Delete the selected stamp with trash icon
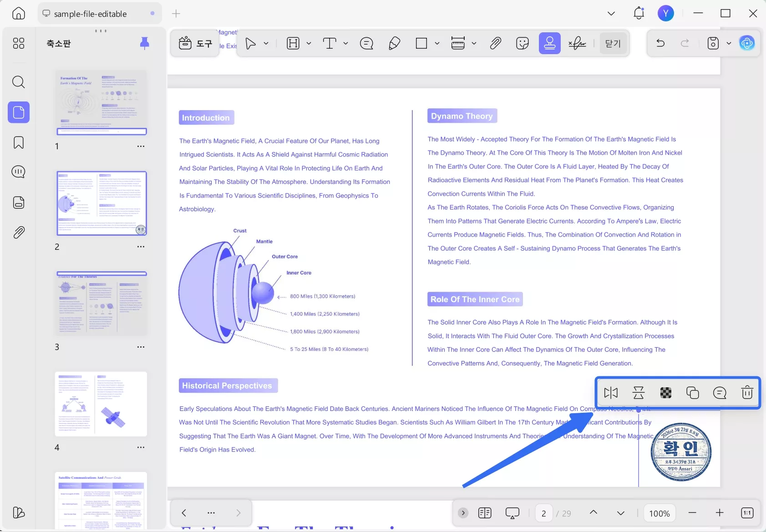 coord(747,392)
